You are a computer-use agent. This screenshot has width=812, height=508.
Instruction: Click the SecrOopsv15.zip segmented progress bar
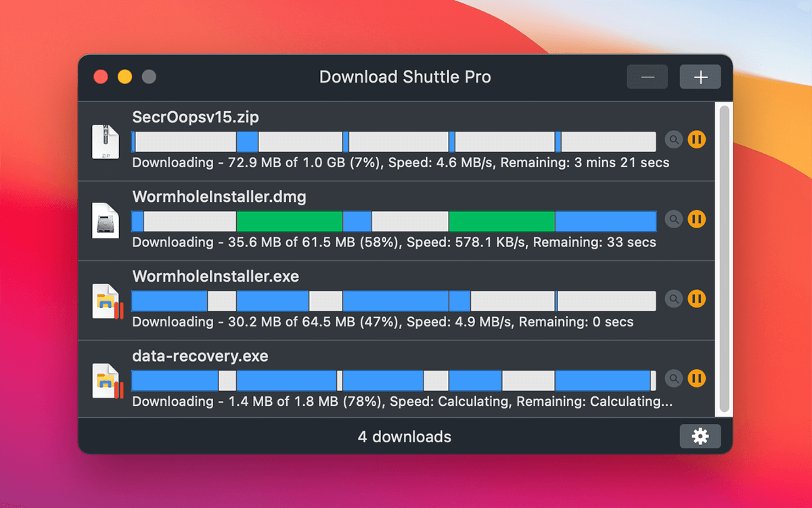394,142
